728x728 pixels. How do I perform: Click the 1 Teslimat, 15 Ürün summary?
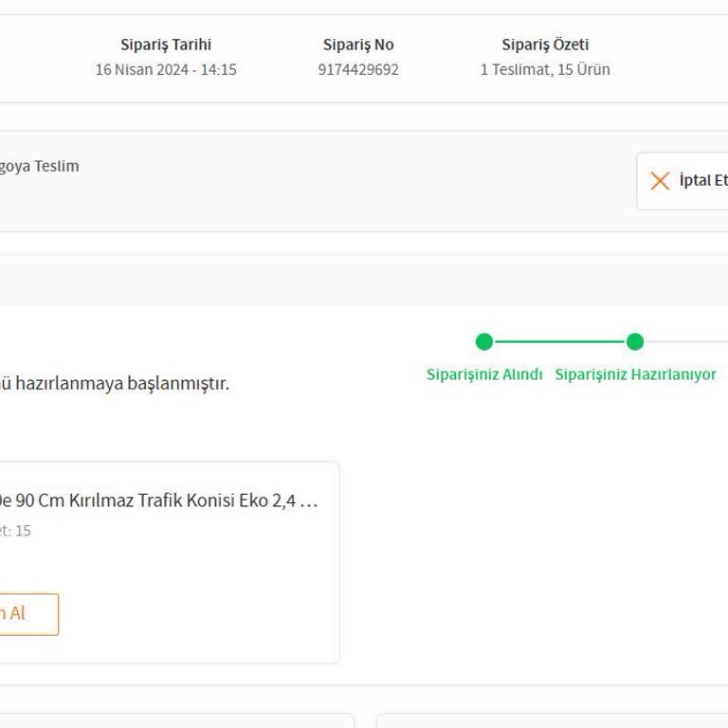pos(545,69)
